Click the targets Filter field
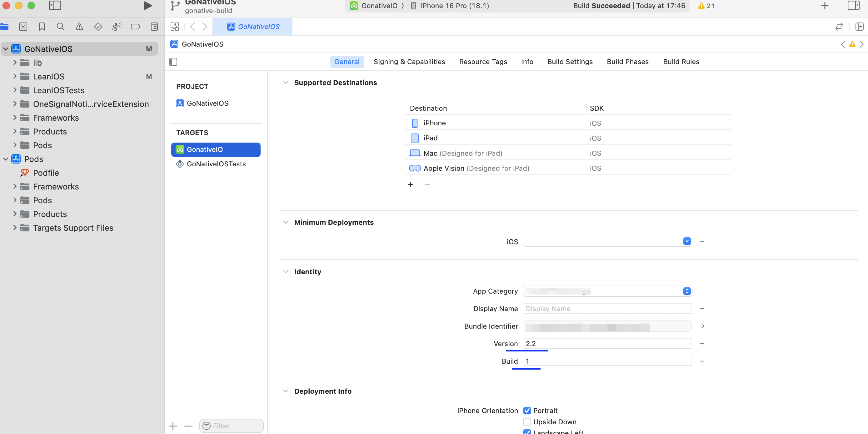The width and height of the screenshot is (868, 434). (231, 426)
